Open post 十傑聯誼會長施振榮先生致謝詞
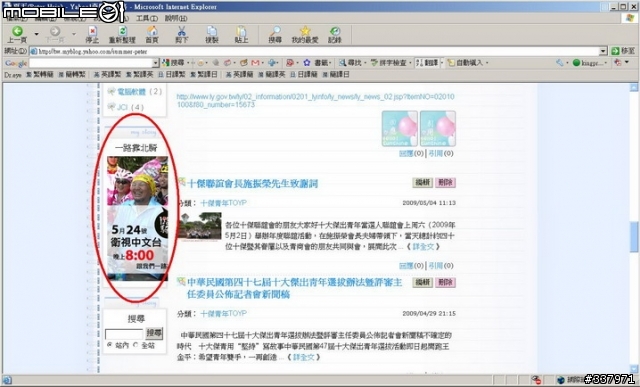Image resolution: width=640 pixels, height=387 pixels. pyautogui.click(x=253, y=183)
